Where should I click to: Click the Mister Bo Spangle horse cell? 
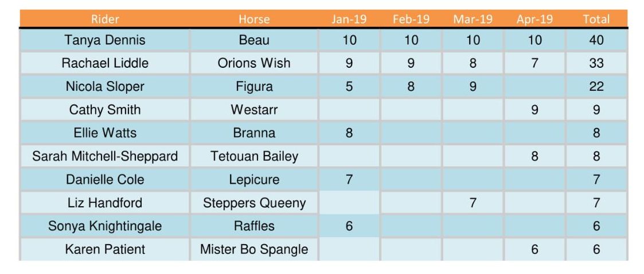click(x=254, y=249)
